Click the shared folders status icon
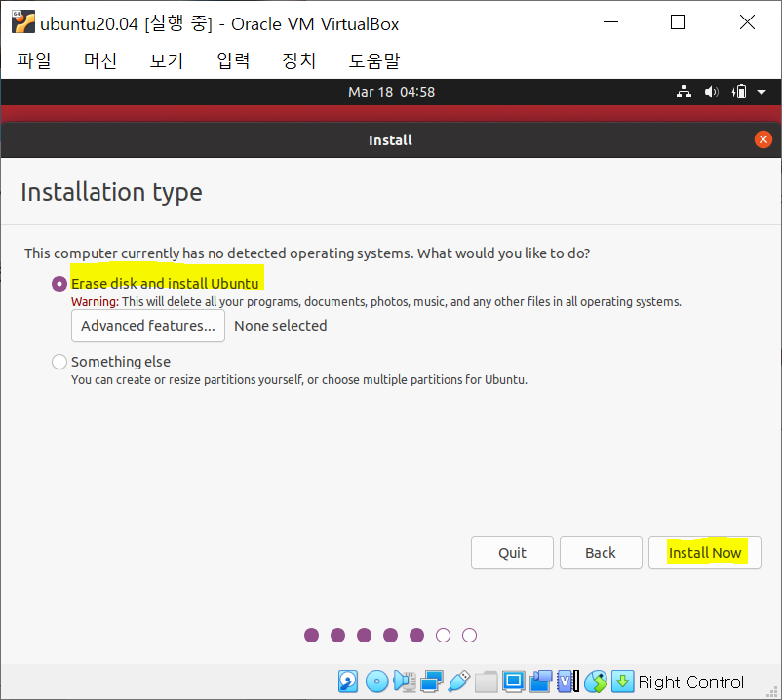This screenshot has width=782, height=700. coord(487,681)
